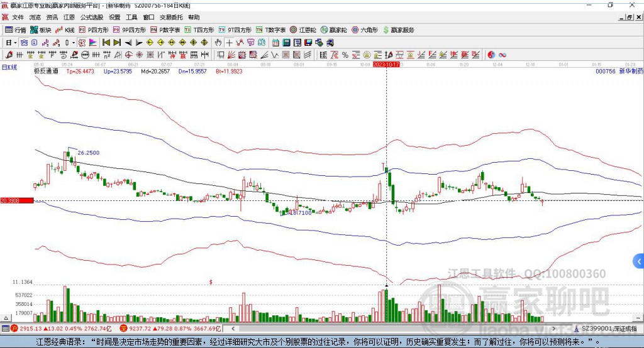
Task: Switch to the K线 candlestick view
Action: (x=65, y=30)
